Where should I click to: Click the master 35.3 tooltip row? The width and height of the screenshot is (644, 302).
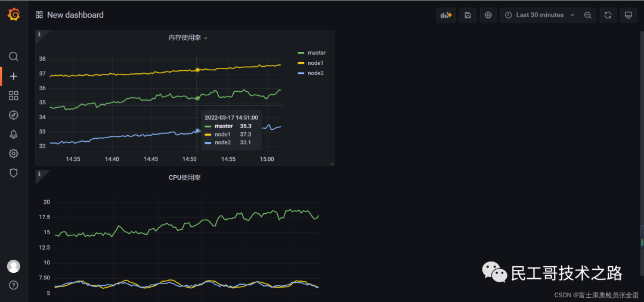[231, 126]
